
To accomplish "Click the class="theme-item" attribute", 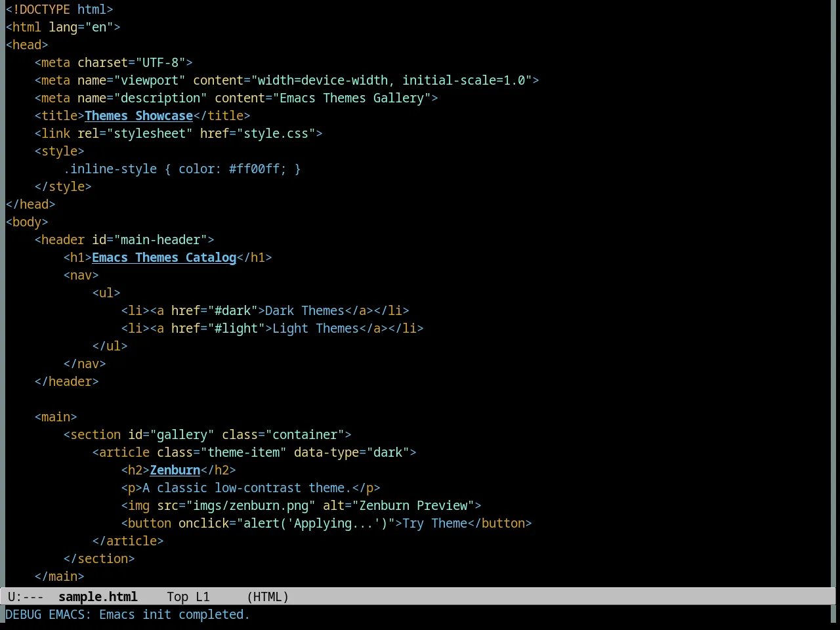I will 222,452.
